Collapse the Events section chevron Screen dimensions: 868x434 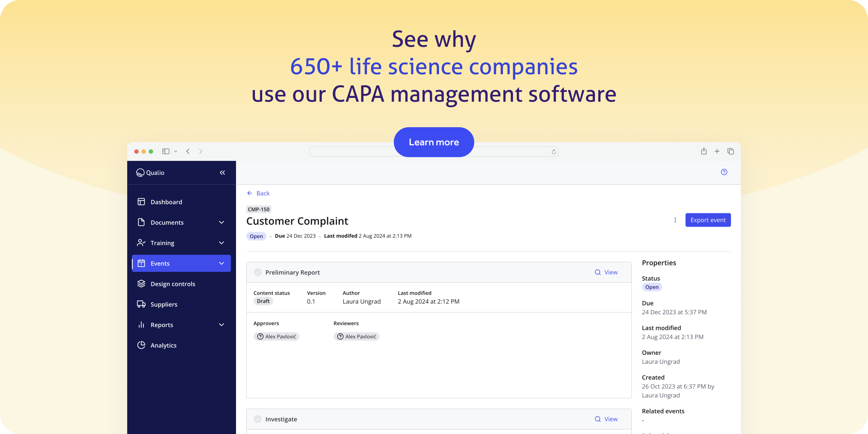[x=221, y=263]
